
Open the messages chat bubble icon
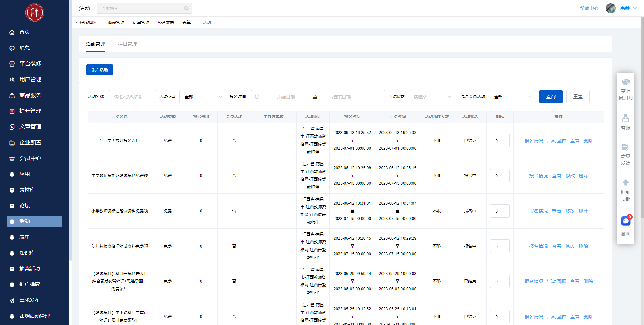[12, 48]
